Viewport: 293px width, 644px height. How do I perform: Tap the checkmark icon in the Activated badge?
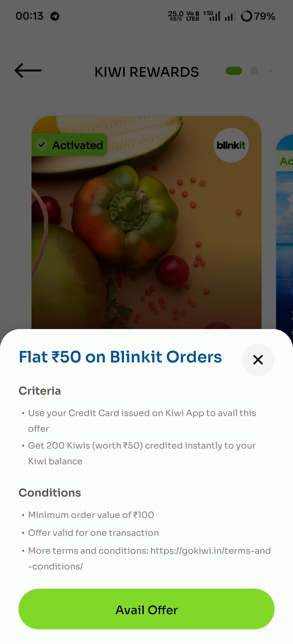point(42,145)
